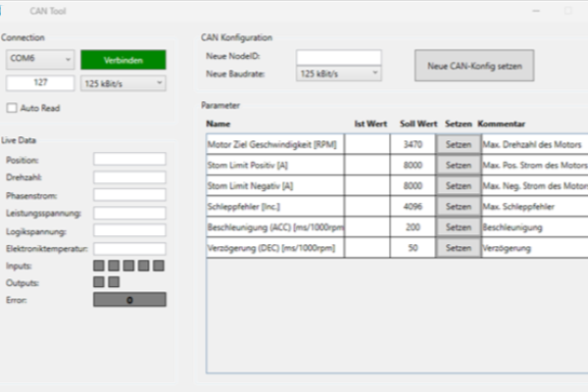Open the Neue Baudrate dropdown
The width and height of the screenshot is (588, 392).
click(338, 73)
